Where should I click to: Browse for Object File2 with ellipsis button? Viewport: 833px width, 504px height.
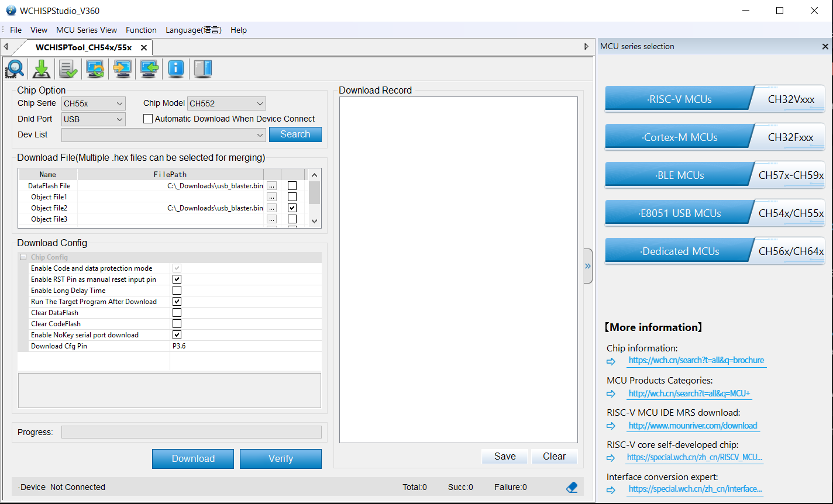[x=271, y=208]
